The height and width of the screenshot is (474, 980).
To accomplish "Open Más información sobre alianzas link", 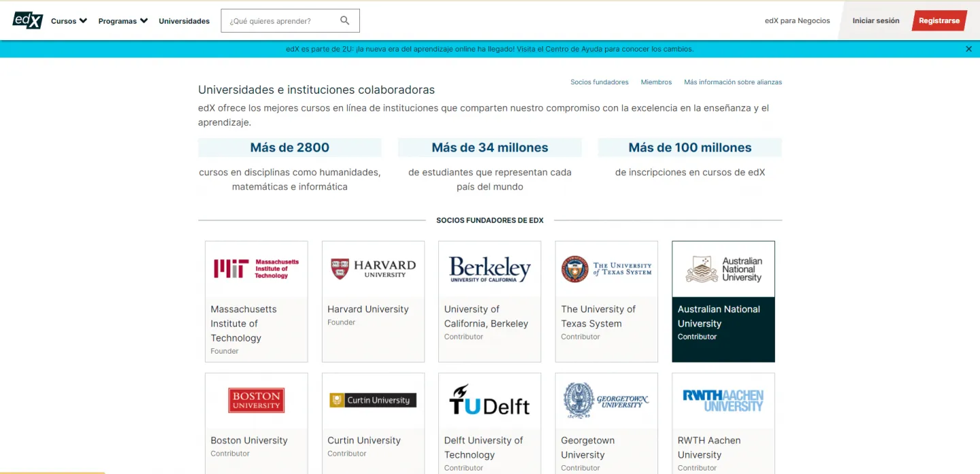I will [733, 82].
